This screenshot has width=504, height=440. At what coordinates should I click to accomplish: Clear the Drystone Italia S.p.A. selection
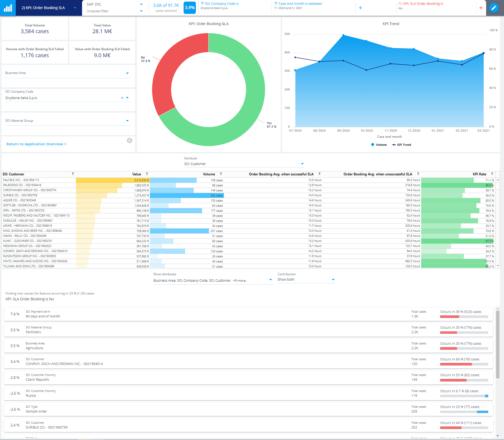pyautogui.click(x=122, y=98)
